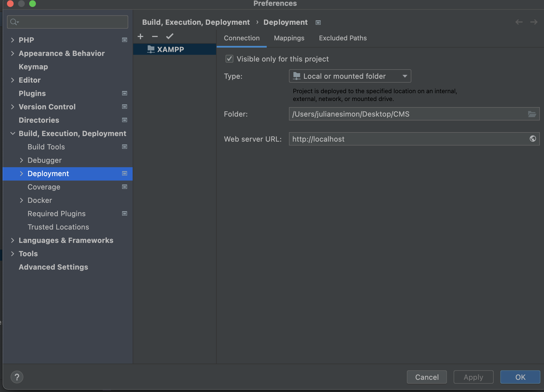
Task: Click project settings icon beside Version Control
Action: pos(125,107)
